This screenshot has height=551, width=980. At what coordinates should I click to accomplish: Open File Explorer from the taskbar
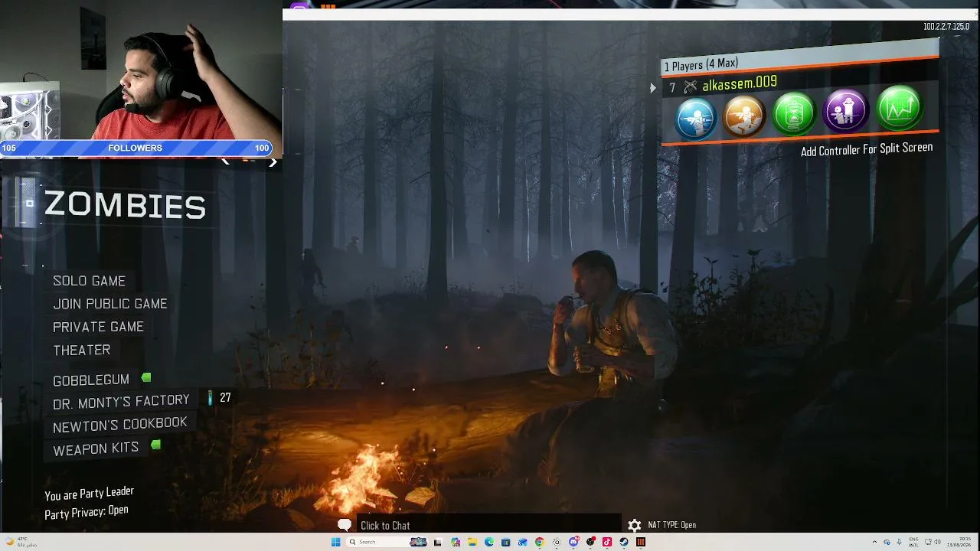472,542
